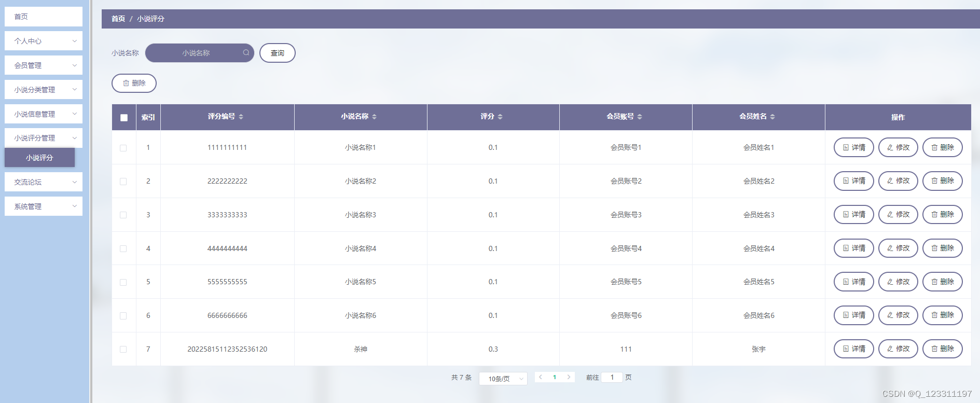The height and width of the screenshot is (403, 980).
Task: Sort by 评分编号 column arrows
Action: point(241,117)
